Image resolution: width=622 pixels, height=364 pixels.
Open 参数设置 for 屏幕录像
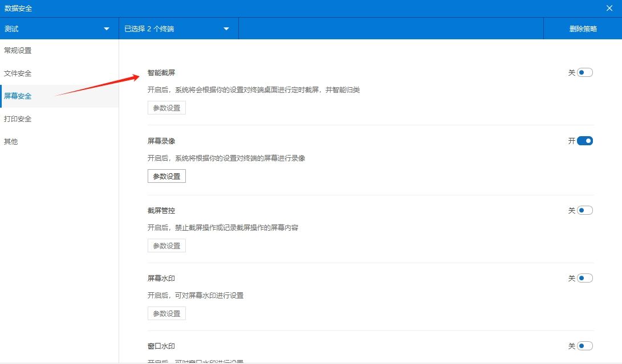(166, 176)
